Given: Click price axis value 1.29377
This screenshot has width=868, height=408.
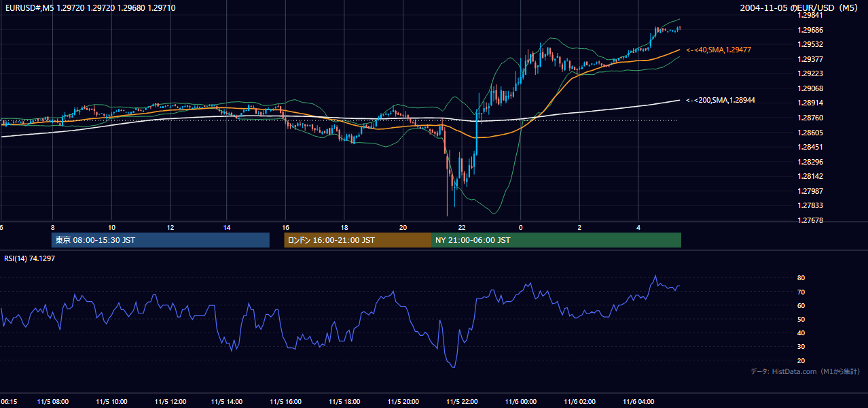Looking at the screenshot, I should click(812, 59).
